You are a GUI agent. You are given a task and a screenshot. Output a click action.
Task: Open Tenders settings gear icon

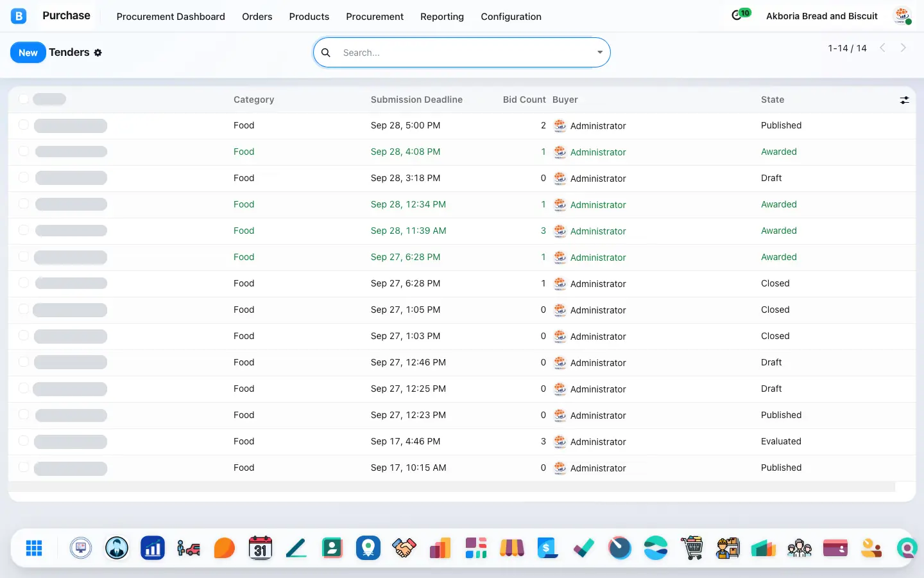[x=98, y=53]
